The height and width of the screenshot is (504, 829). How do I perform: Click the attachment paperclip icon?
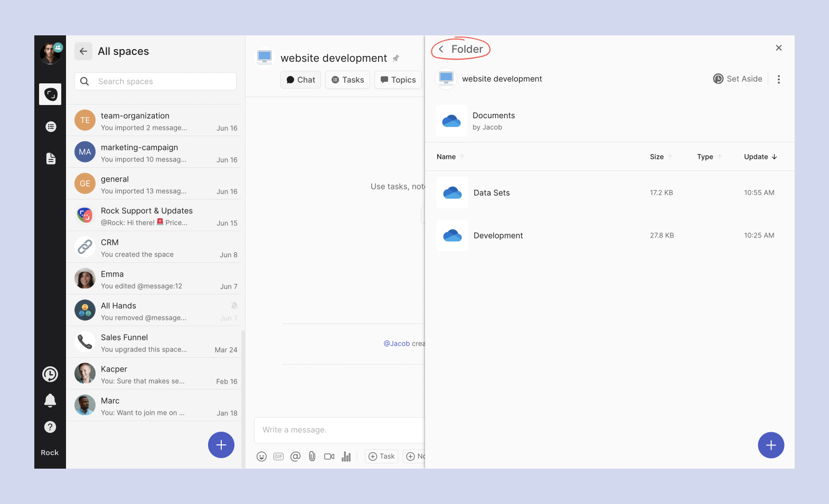[x=312, y=457]
